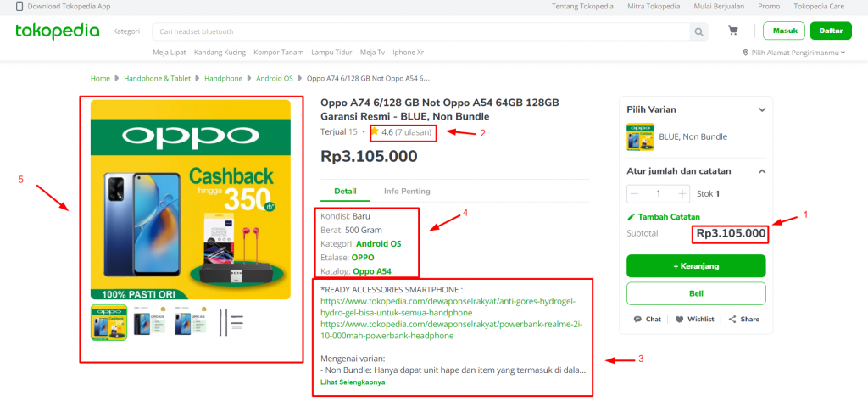This screenshot has height=401, width=868.
Task: Click the phone icon beside Download Tokopedia App
Action: (x=19, y=7)
